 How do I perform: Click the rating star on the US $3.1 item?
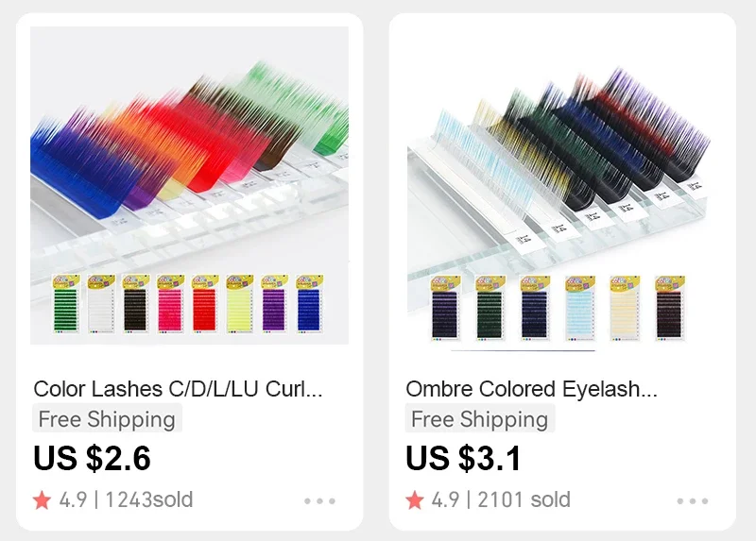point(415,500)
